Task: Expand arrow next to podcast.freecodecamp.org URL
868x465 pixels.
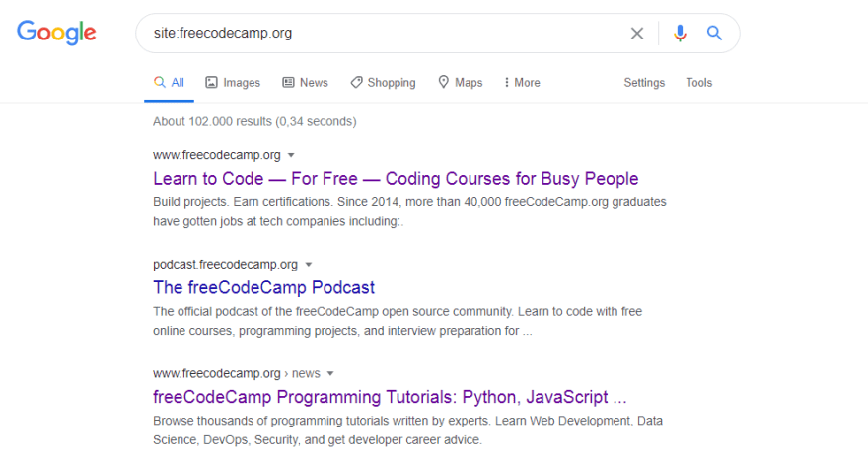Action: (309, 265)
